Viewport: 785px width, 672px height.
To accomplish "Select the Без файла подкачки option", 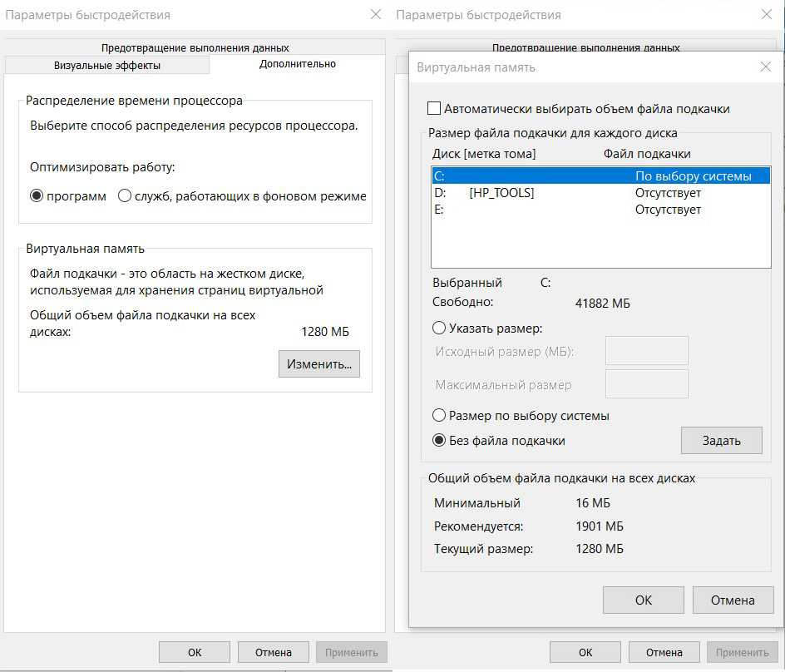I will coord(439,441).
